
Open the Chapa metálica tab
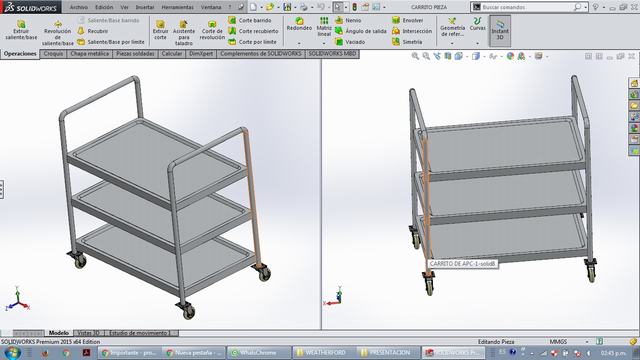(x=89, y=54)
